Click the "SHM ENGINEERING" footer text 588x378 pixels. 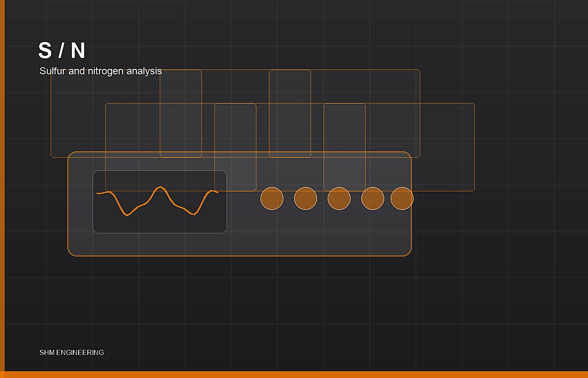pos(72,352)
